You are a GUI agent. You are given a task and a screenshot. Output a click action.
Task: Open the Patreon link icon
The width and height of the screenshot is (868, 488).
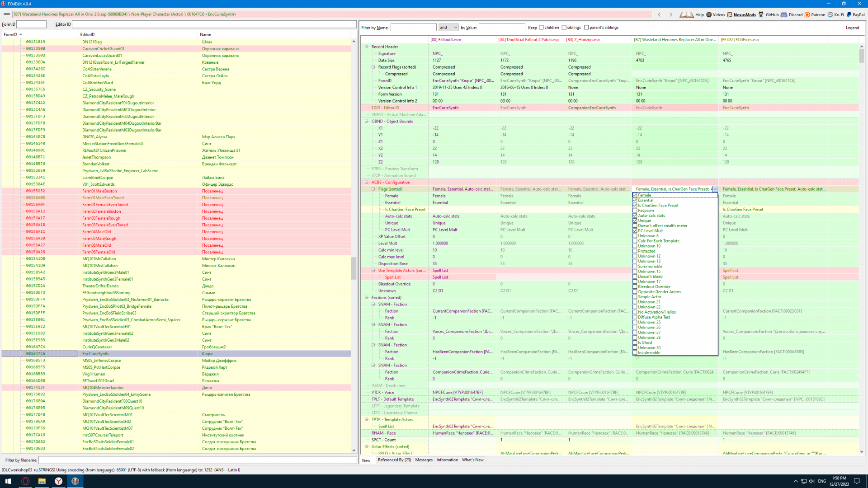[x=807, y=14]
